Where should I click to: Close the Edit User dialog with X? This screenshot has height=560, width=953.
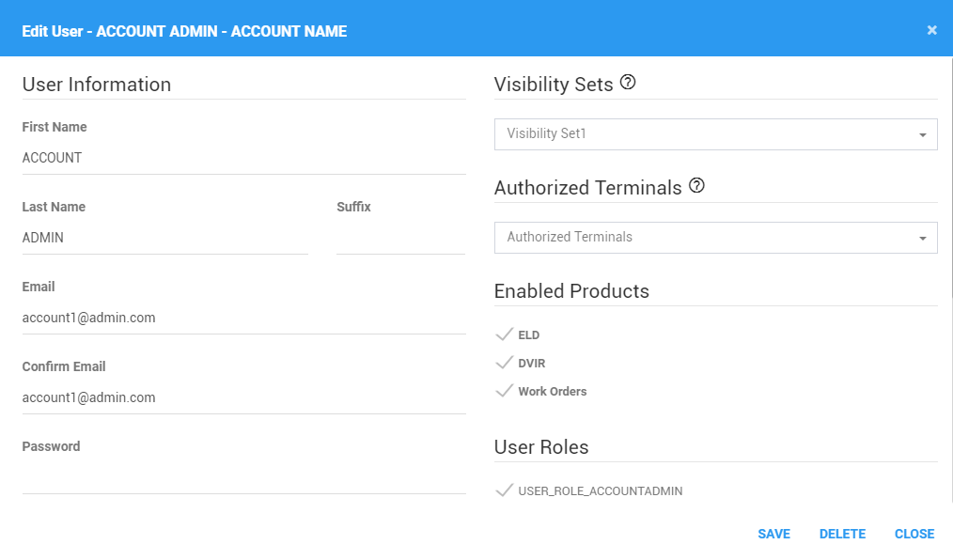point(931,30)
